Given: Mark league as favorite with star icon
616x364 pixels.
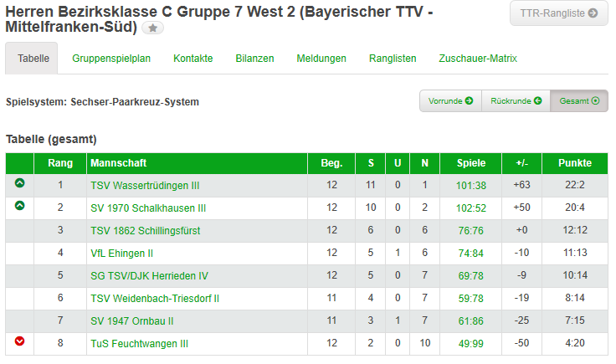Looking at the screenshot, I should [x=153, y=28].
